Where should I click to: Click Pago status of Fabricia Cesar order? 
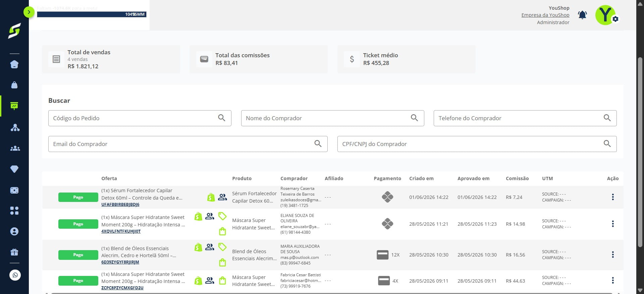click(78, 281)
